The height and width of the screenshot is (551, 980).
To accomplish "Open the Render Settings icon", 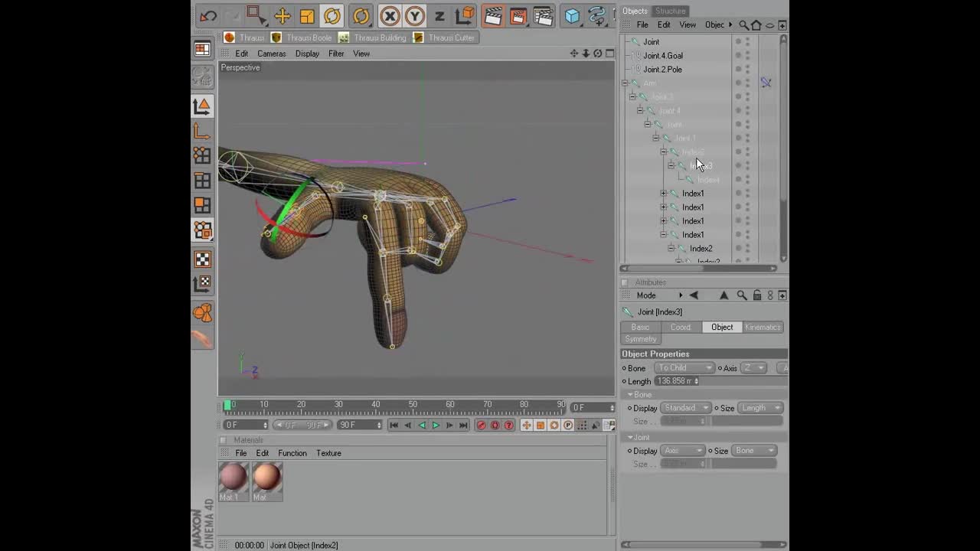I will [543, 16].
